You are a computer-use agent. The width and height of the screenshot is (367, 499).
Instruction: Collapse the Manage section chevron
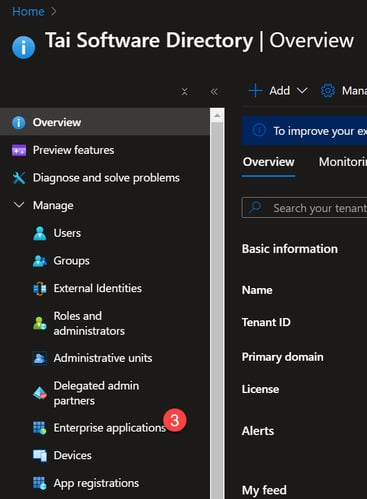pyautogui.click(x=19, y=205)
